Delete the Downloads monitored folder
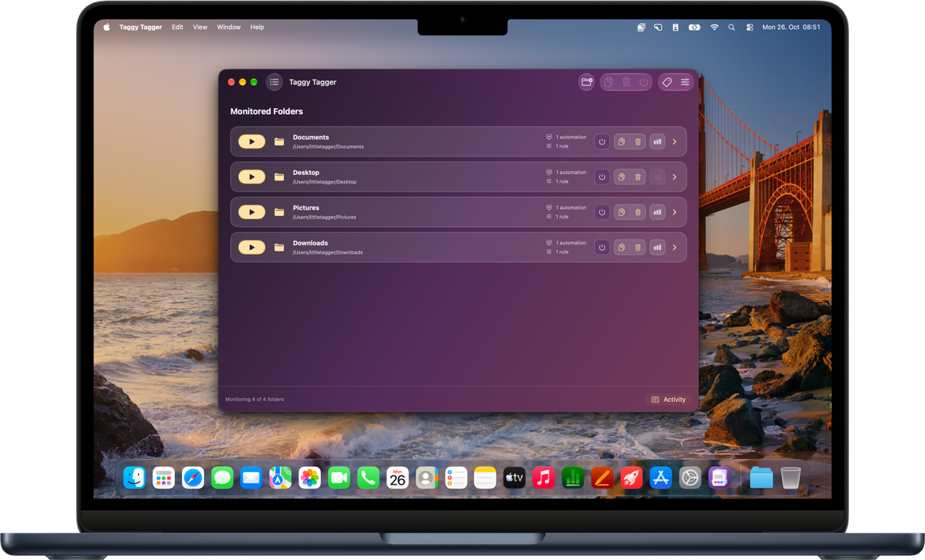Viewport: 925px width, 560px height. (x=637, y=247)
